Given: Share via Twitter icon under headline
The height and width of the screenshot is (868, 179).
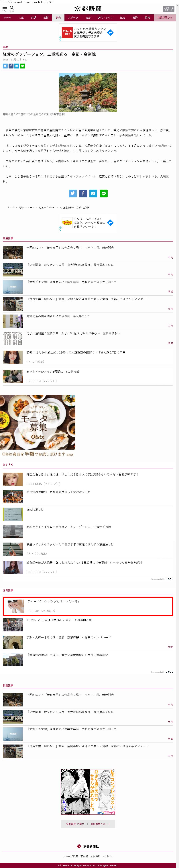Looking at the screenshot, I should point(5,66).
